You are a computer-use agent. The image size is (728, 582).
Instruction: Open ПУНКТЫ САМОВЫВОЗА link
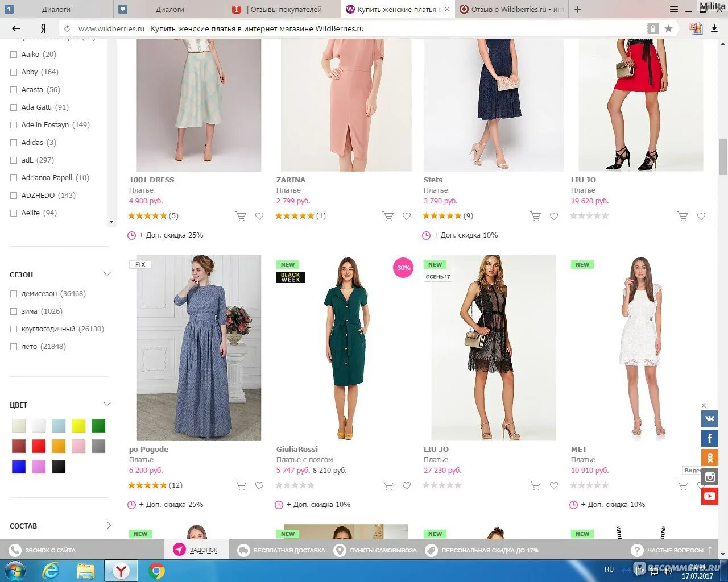coord(375,550)
